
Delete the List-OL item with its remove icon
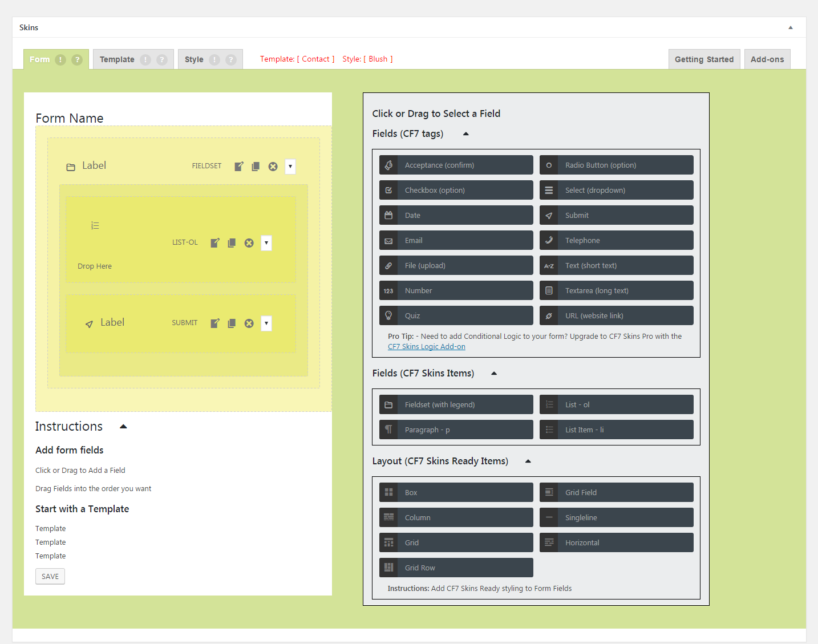(249, 243)
